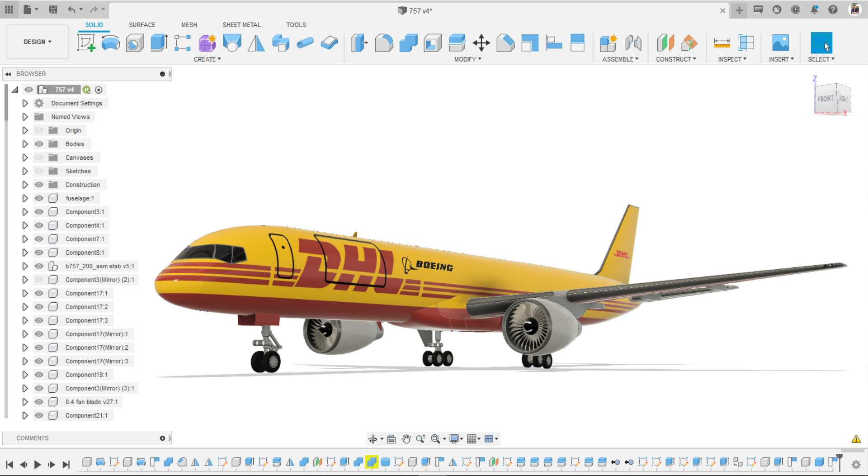Open the warning triangle notification
The width and height of the screenshot is (868, 476).
(x=856, y=439)
